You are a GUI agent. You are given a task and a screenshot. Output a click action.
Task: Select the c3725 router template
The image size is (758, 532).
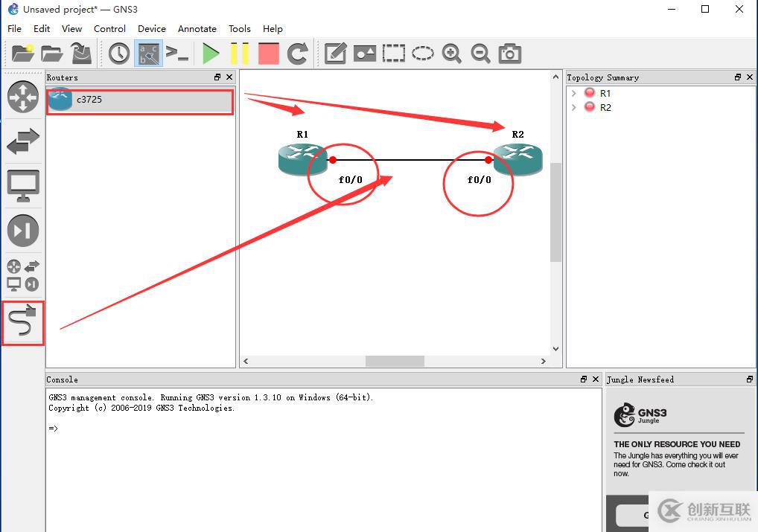pyautogui.click(x=140, y=100)
